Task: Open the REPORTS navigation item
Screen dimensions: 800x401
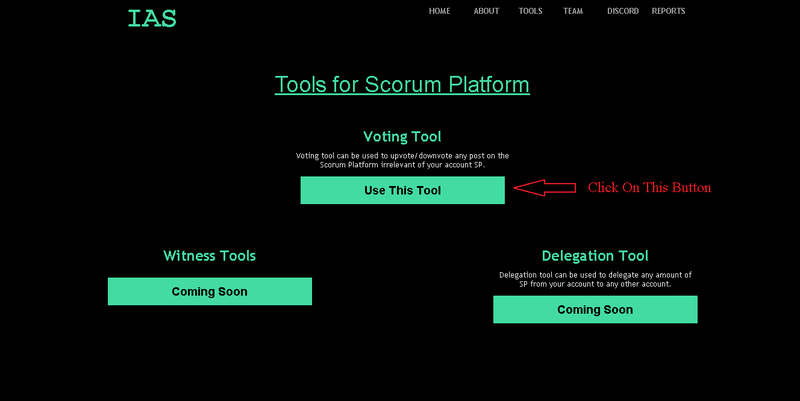Action: 668,11
